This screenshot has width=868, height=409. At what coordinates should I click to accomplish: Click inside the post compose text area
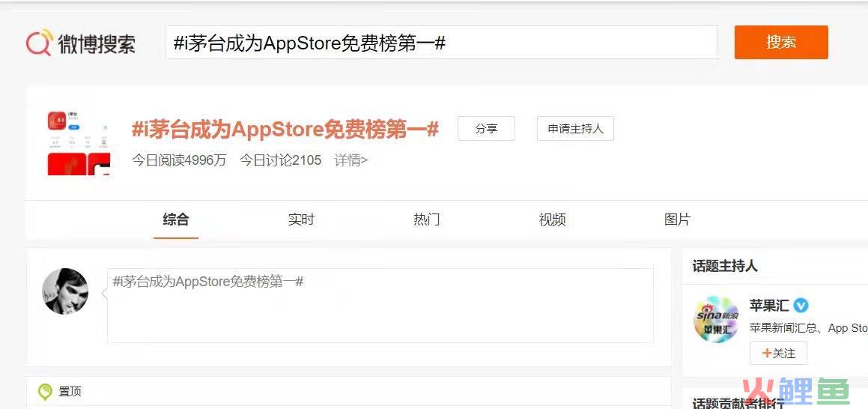(380, 306)
